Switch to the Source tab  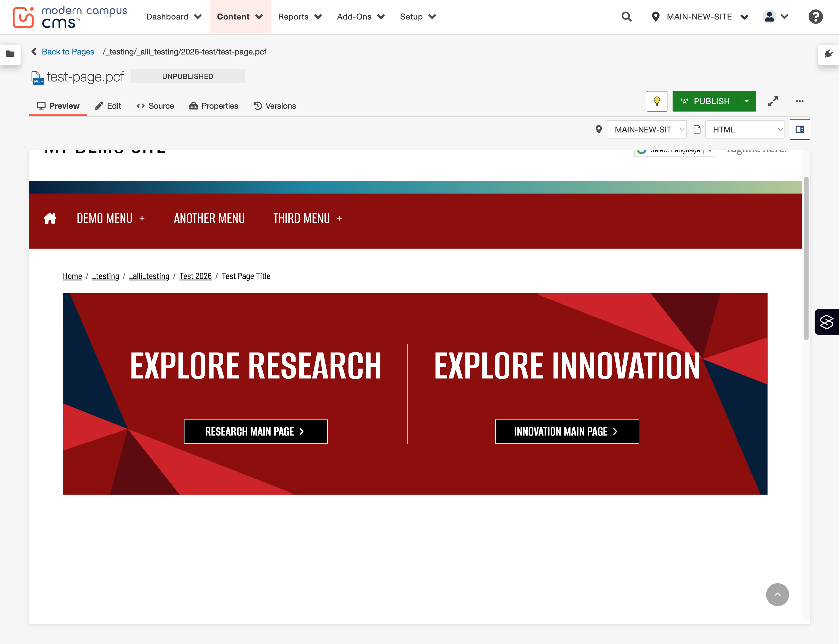(x=155, y=106)
